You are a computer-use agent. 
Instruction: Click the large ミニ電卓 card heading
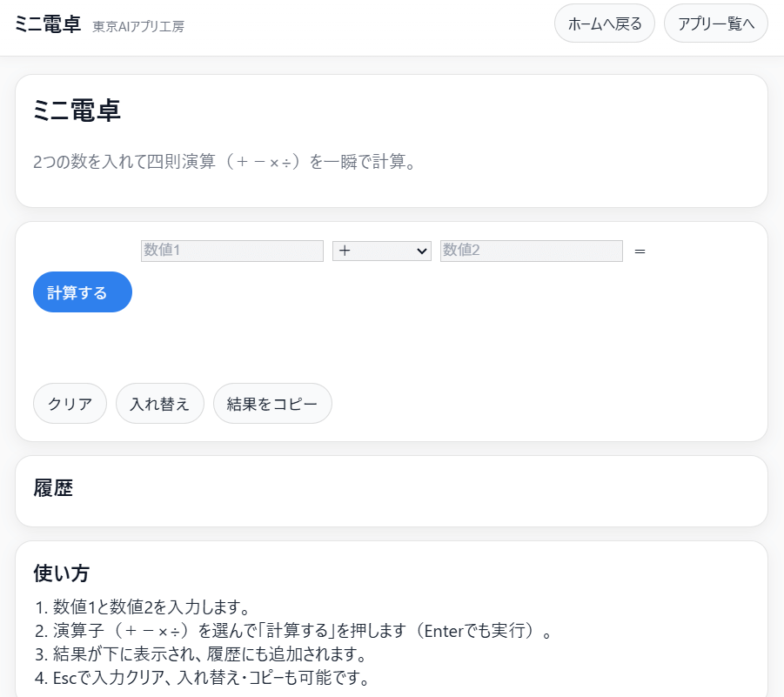[77, 111]
